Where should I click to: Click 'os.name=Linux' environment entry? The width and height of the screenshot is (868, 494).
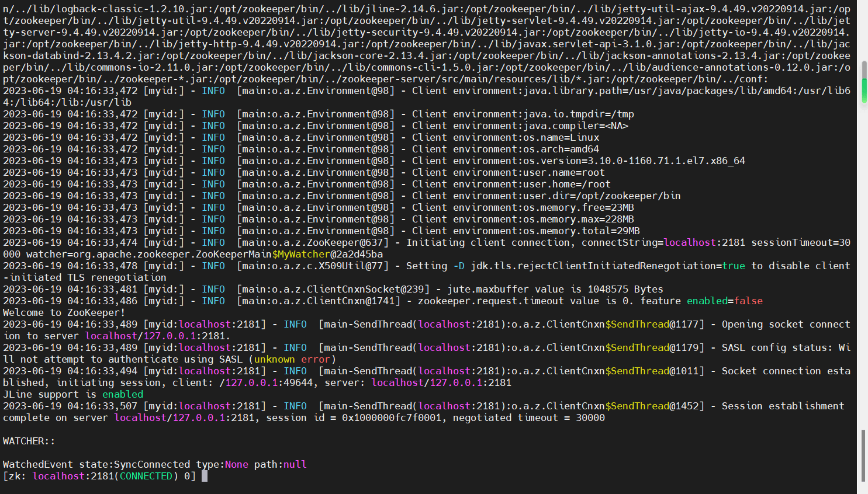click(x=561, y=137)
